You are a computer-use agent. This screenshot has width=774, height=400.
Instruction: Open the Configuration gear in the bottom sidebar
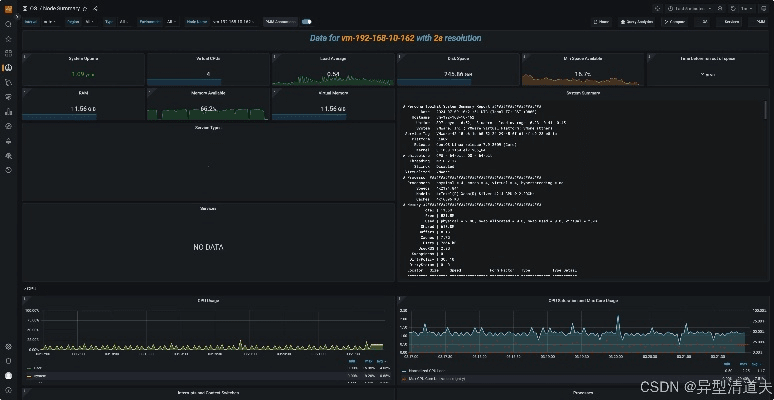pos(8,347)
